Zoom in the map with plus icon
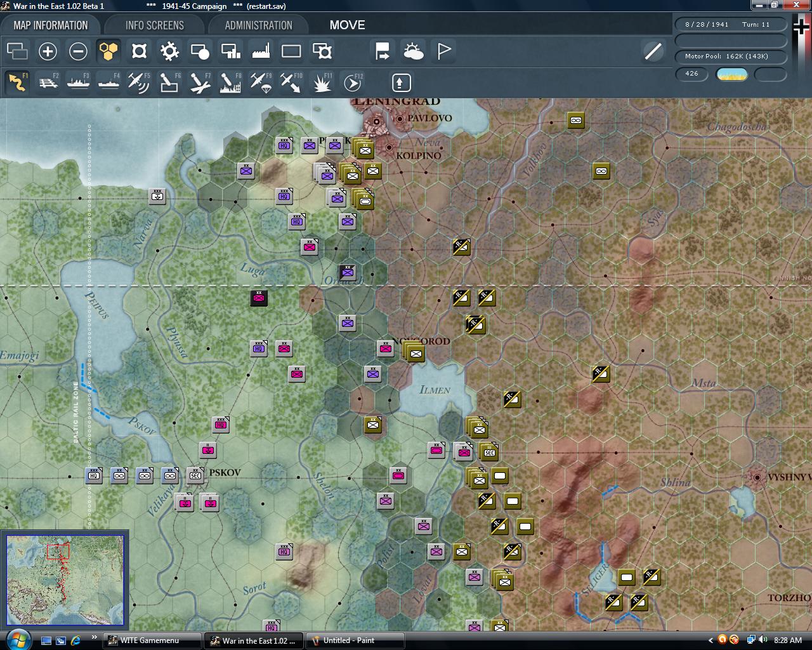 tap(48, 51)
